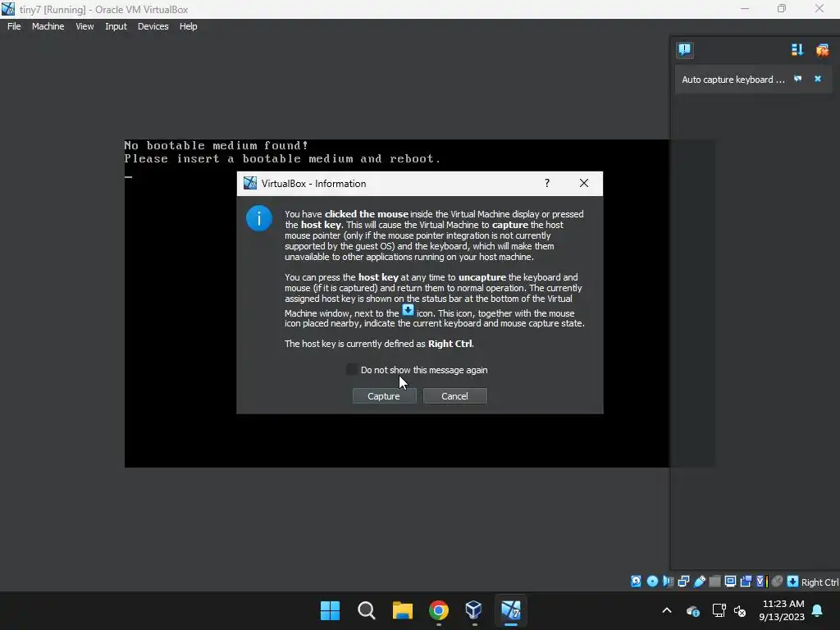Click the inline keyboard capture icon in the message text

click(x=408, y=309)
